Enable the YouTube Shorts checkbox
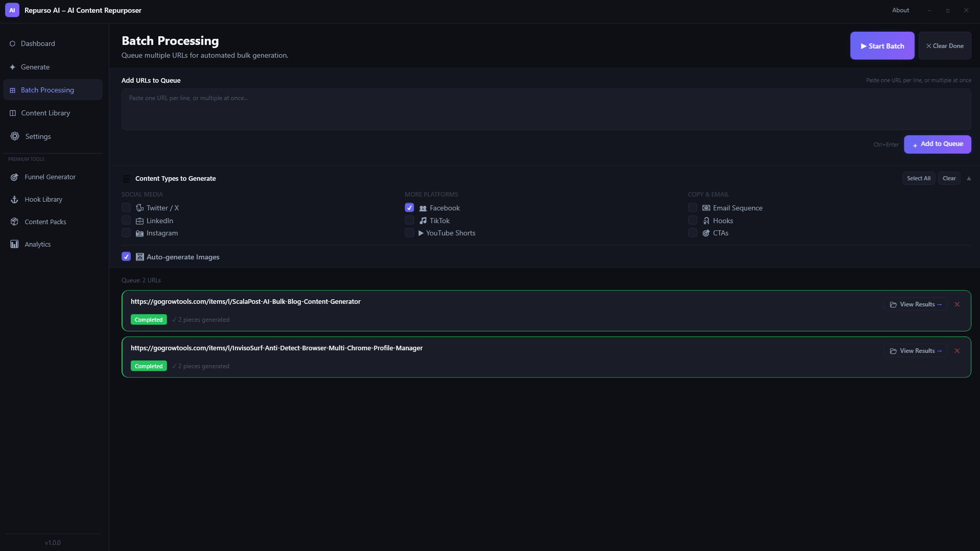This screenshot has width=980, height=551. click(410, 233)
